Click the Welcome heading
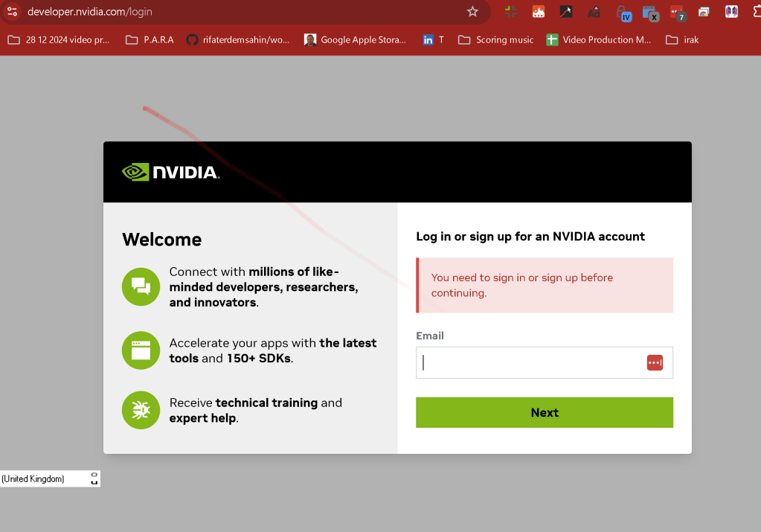 161,240
